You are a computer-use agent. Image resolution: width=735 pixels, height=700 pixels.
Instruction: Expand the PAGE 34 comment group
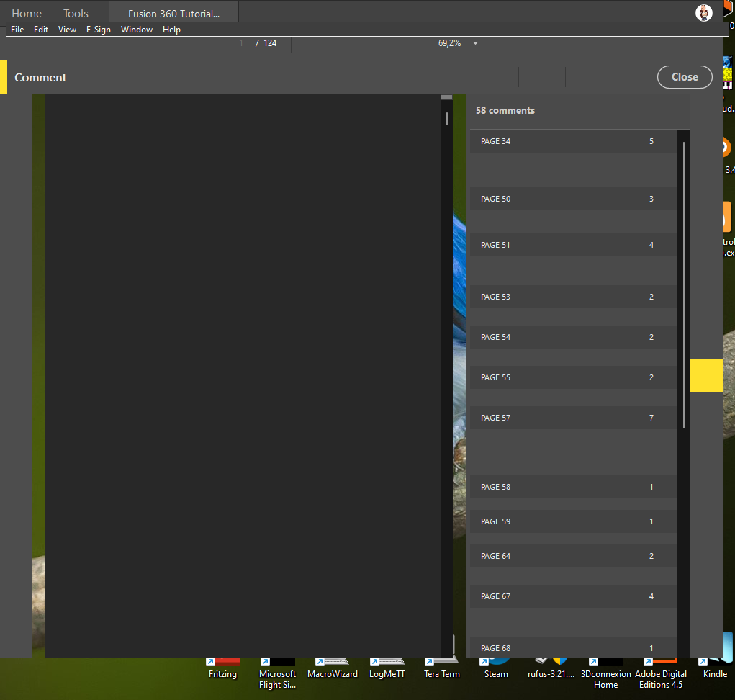[572, 141]
